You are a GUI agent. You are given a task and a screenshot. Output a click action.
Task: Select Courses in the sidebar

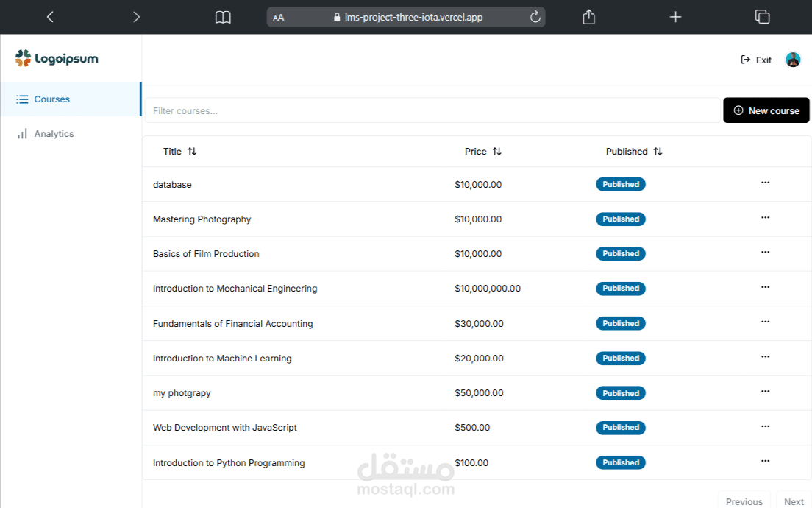71,99
